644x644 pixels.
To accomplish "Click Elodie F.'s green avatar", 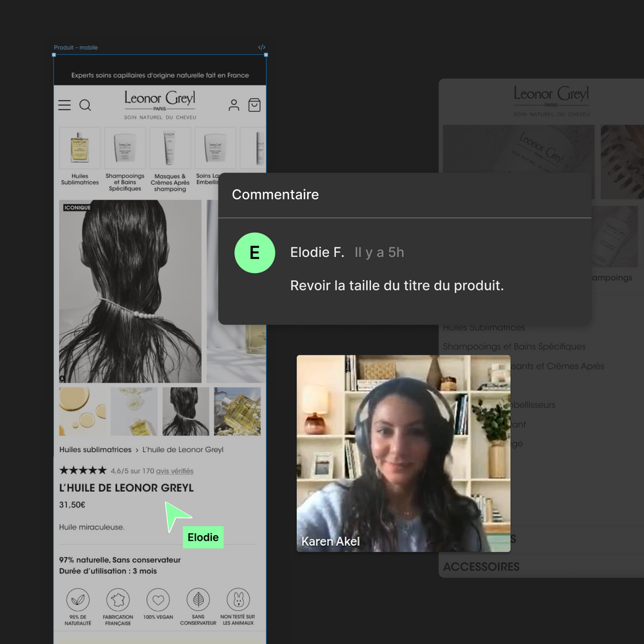I will point(254,252).
